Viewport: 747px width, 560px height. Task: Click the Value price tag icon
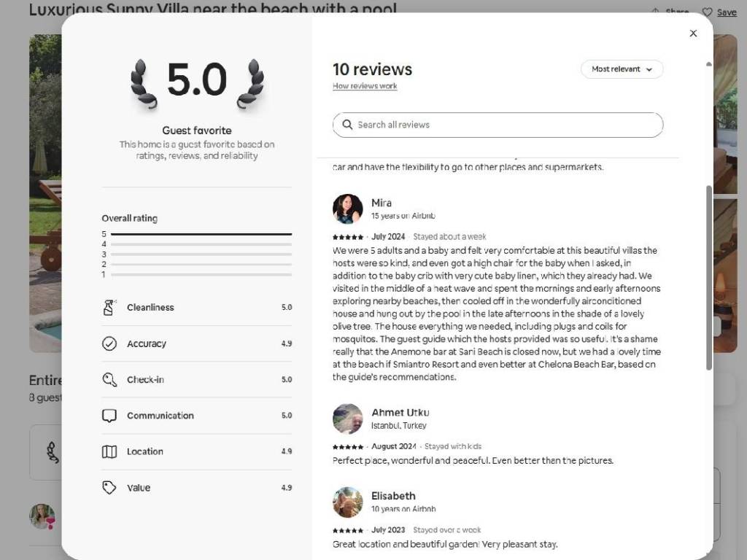tap(109, 488)
